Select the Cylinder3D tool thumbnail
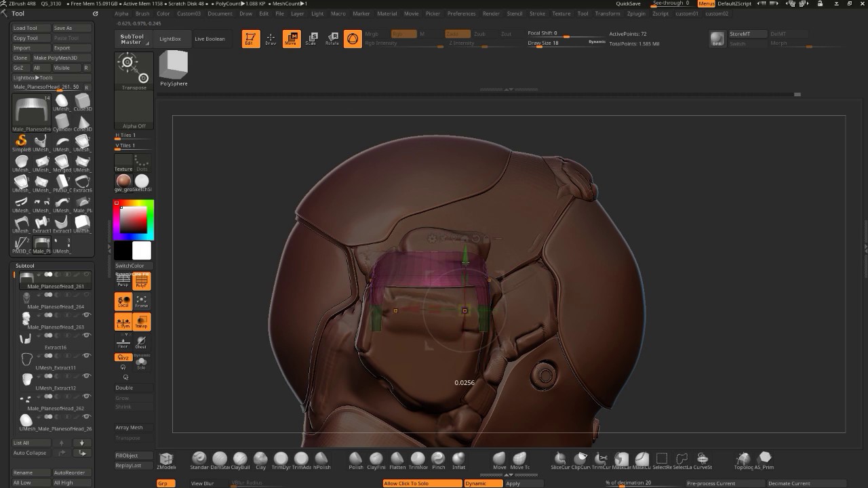 62,123
